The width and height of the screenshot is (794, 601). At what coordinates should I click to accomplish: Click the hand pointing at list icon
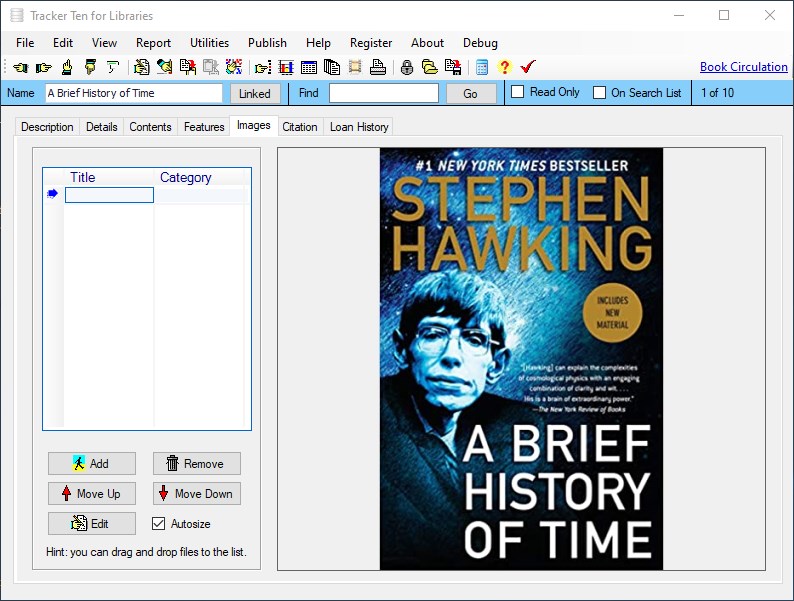(x=263, y=67)
